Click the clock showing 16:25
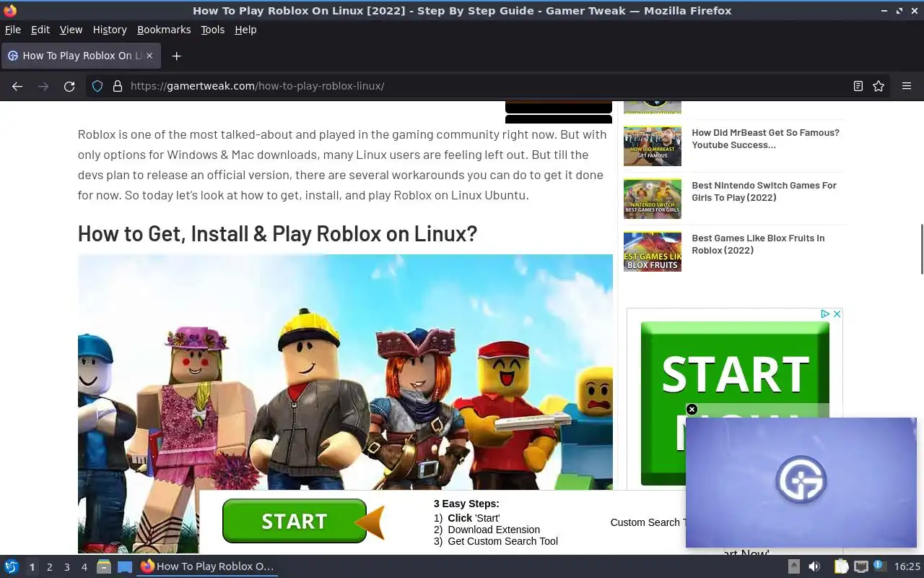 [x=907, y=567]
